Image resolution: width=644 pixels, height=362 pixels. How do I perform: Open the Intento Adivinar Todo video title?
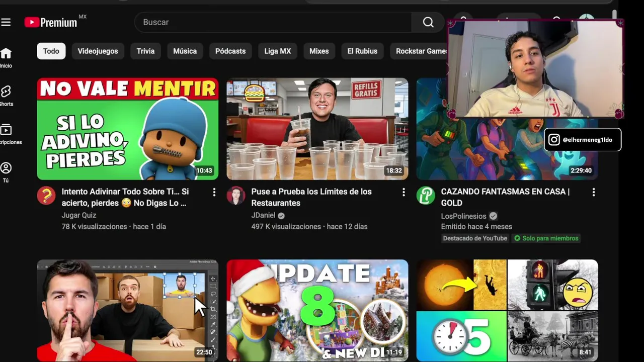(125, 197)
